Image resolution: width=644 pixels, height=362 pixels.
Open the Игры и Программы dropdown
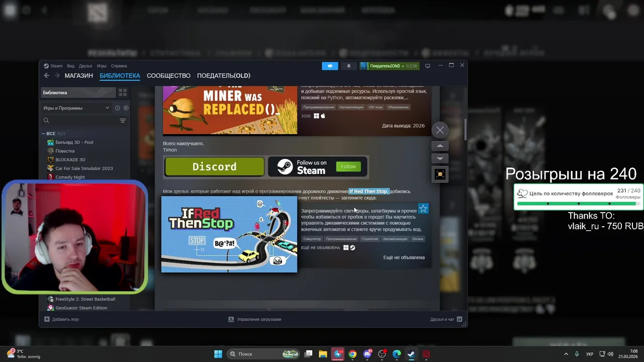(76, 108)
